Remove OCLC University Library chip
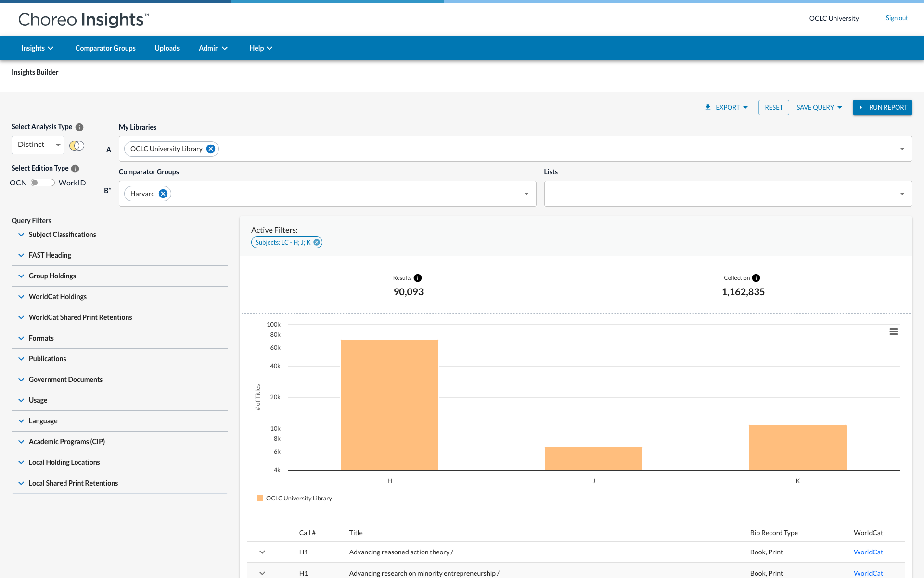The width and height of the screenshot is (924, 578). point(211,149)
